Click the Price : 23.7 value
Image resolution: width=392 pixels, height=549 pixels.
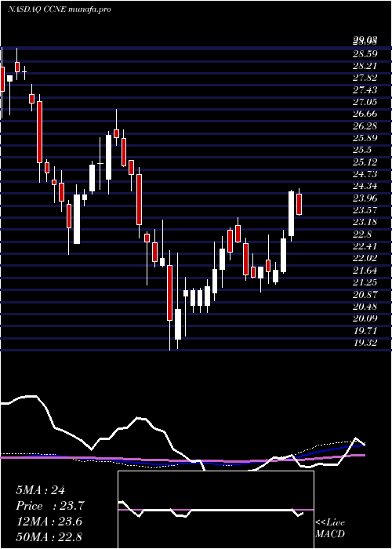[x=50, y=506]
